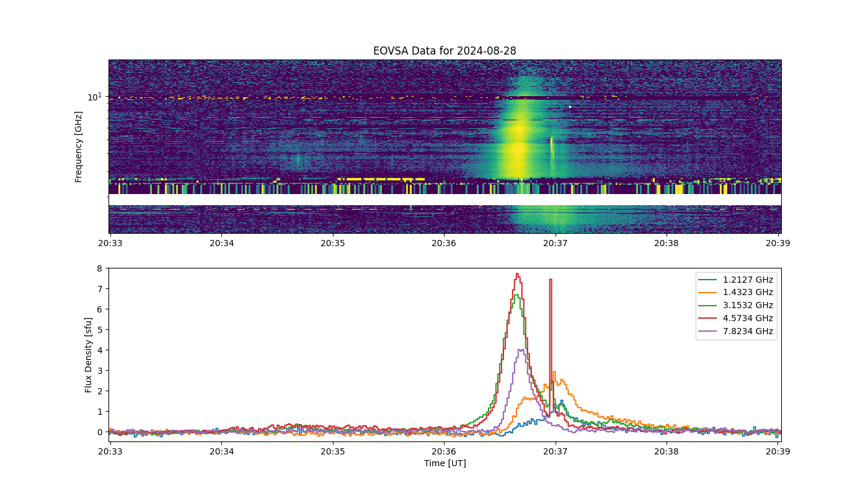Click the blue line swatch in legend

tap(708, 280)
